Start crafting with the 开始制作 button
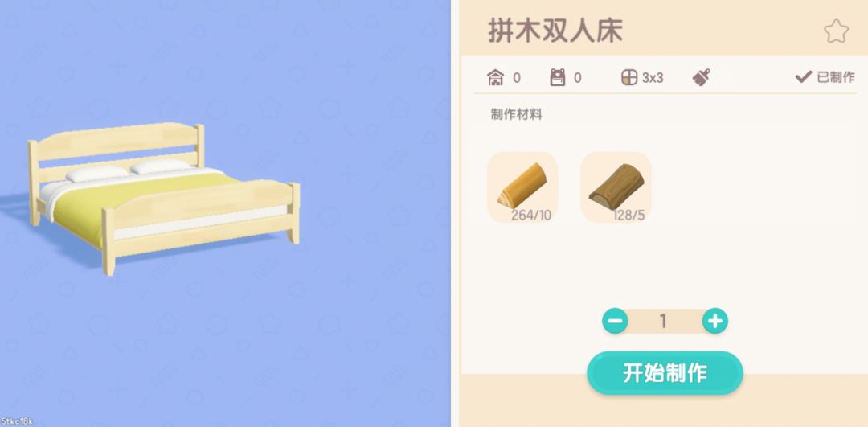Image resolution: width=868 pixels, height=427 pixels. coord(665,373)
